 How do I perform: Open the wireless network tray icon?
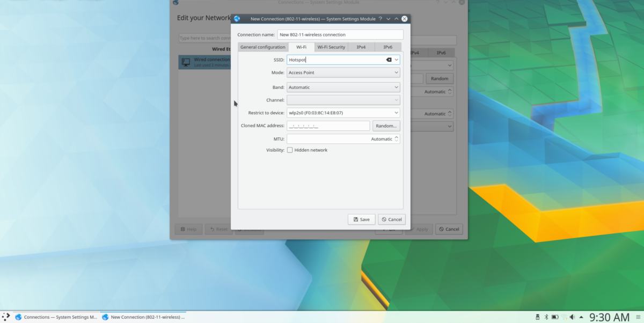563,317
